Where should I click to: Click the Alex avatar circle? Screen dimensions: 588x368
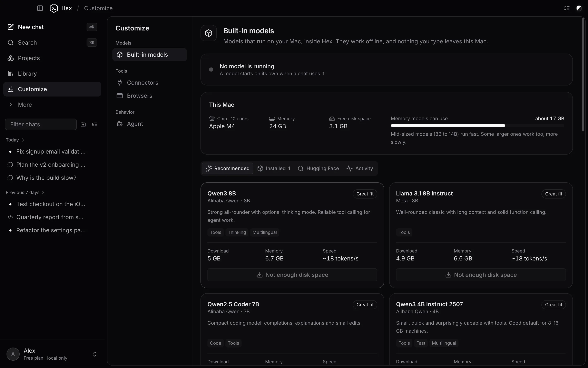tap(13, 354)
